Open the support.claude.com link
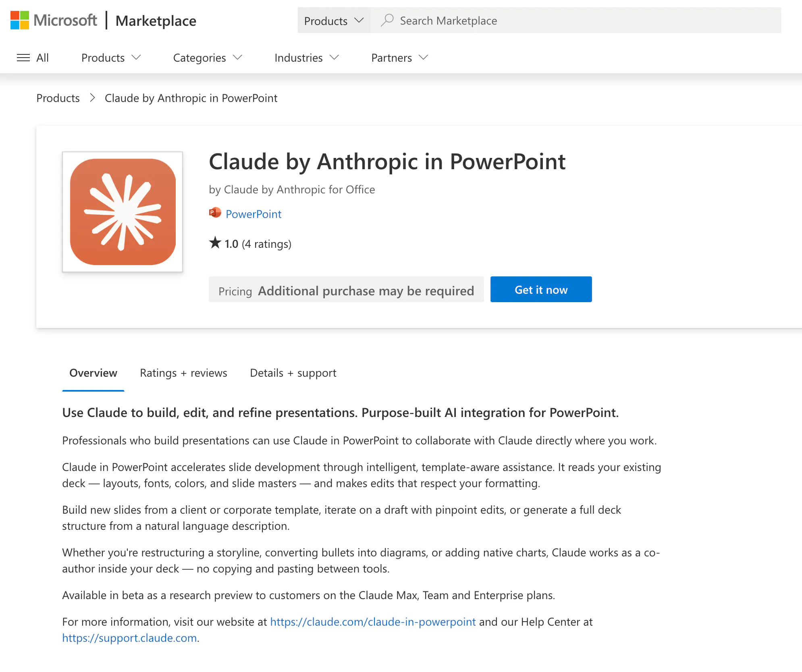Viewport: 802px width, 672px height. (129, 638)
